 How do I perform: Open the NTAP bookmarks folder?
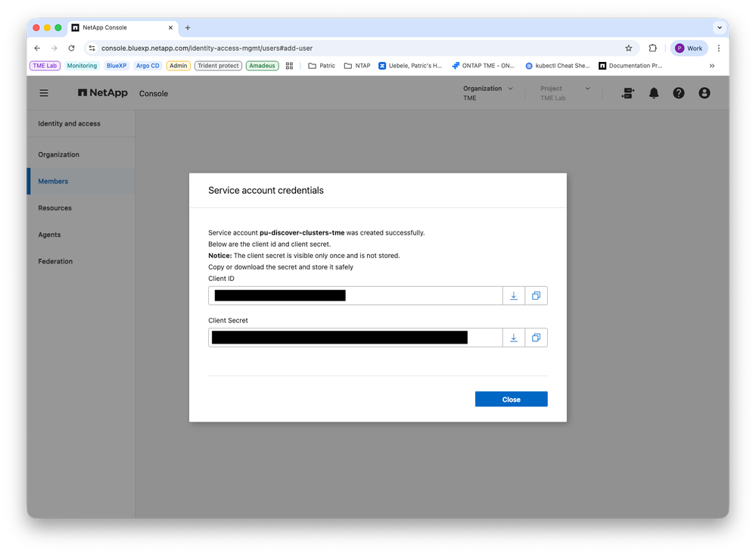coord(357,66)
